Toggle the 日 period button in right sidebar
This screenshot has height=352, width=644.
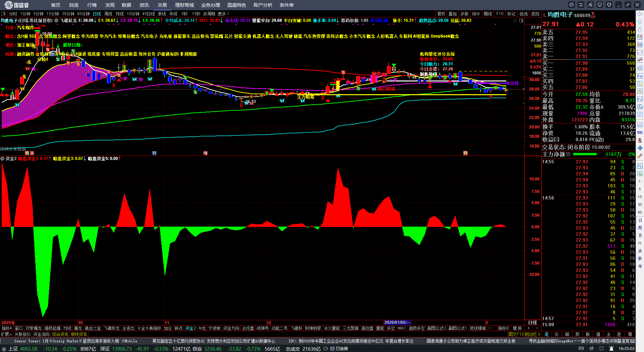[x=640, y=220]
